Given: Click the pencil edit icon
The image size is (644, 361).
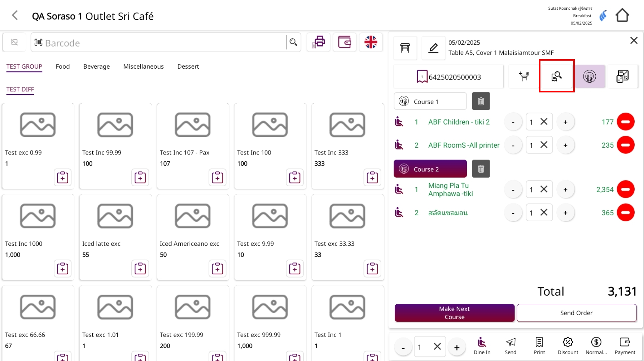Looking at the screenshot, I should (433, 48).
